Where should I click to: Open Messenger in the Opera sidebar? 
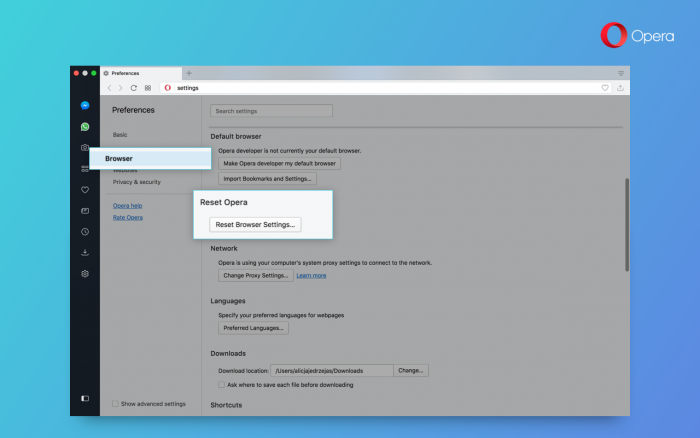tap(85, 105)
